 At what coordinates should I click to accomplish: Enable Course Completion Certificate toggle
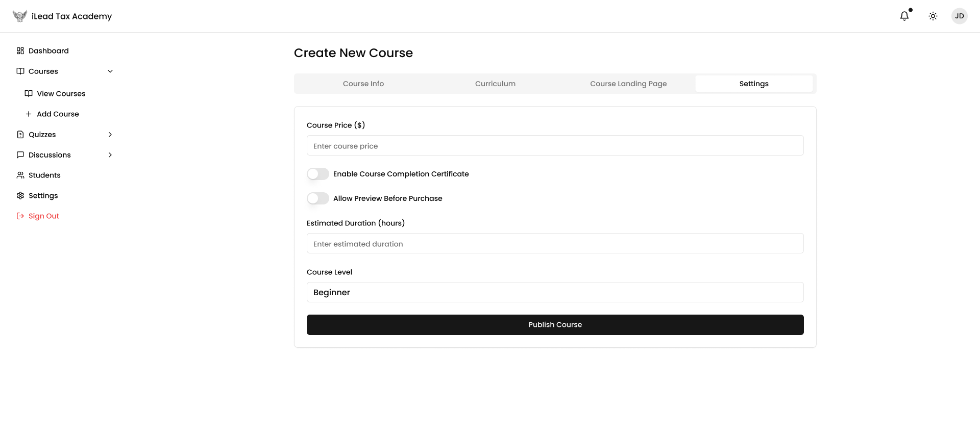click(x=318, y=174)
